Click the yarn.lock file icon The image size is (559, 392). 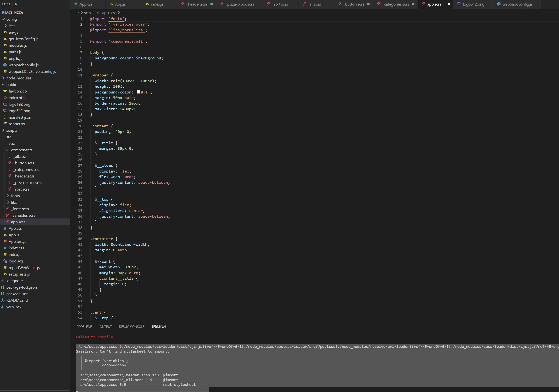[x=3, y=307]
